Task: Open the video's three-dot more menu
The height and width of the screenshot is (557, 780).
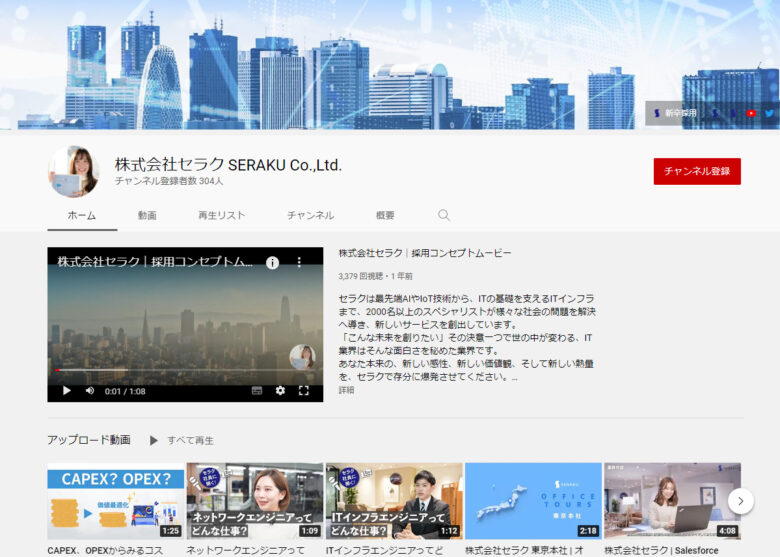Action: [x=298, y=262]
